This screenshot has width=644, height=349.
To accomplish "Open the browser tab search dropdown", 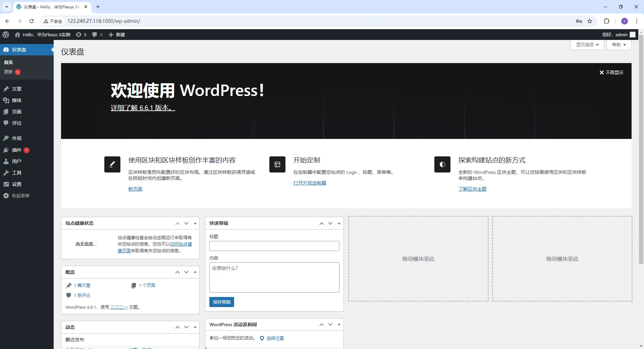I will (6, 7).
